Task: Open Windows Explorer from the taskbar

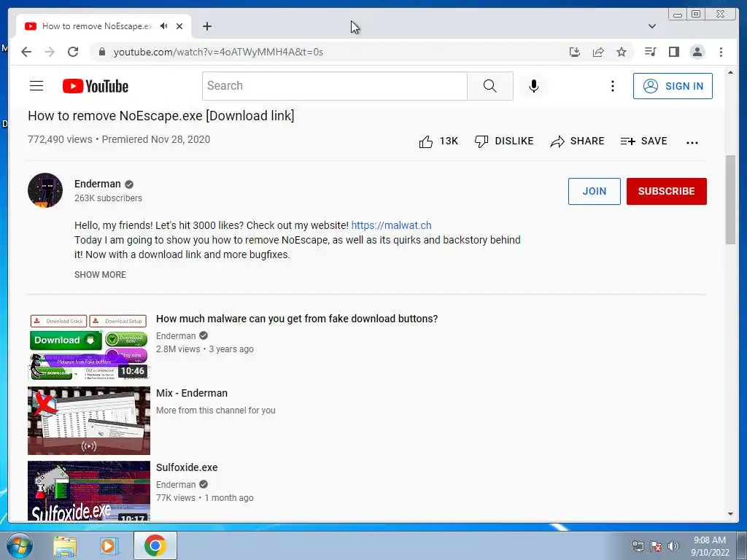Action: pos(65,545)
